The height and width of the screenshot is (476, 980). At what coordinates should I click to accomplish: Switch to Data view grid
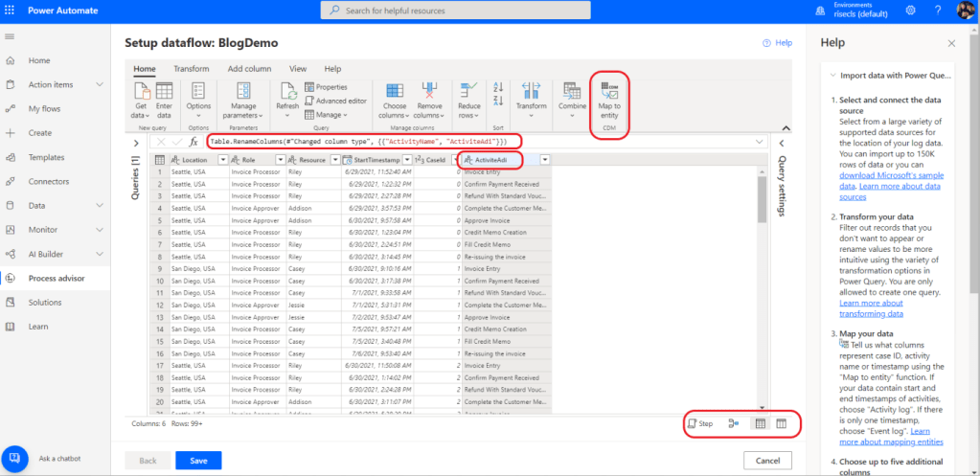[761, 422]
